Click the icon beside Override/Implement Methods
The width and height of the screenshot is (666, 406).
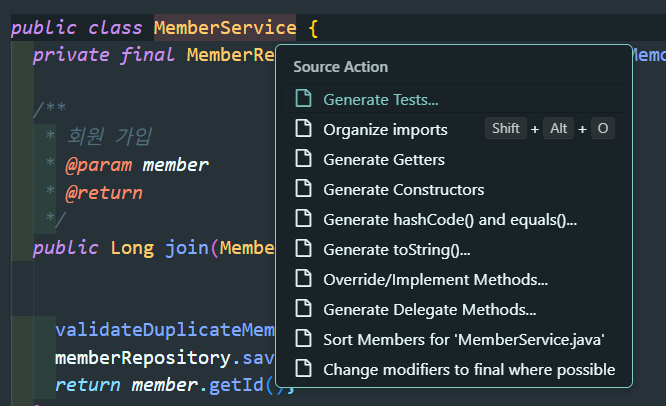[x=303, y=279]
